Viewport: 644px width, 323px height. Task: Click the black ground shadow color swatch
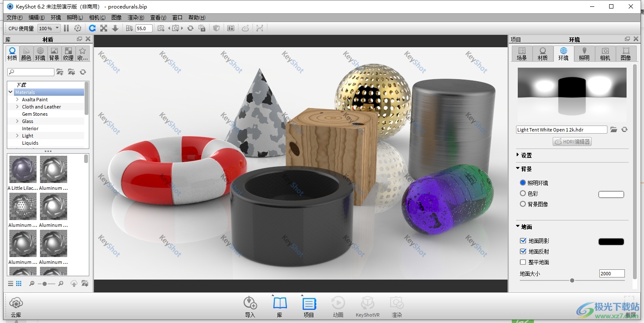(x=611, y=242)
